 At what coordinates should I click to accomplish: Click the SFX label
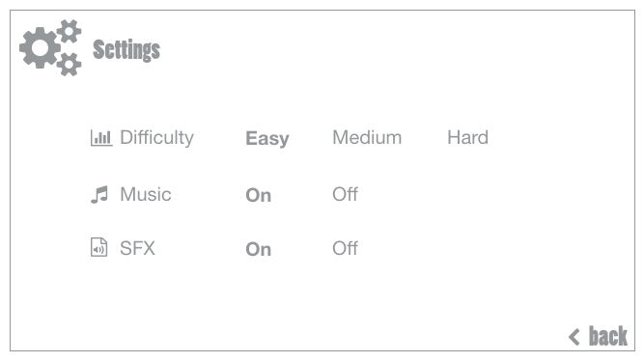pos(138,248)
